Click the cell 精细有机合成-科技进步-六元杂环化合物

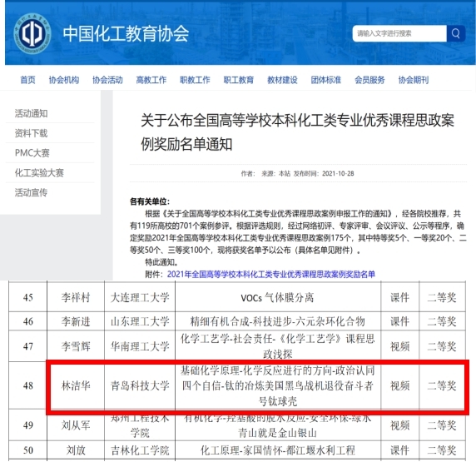click(x=277, y=321)
